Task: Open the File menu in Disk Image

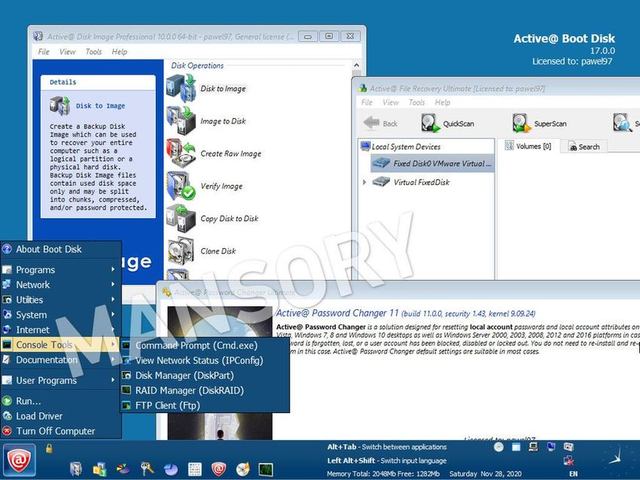Action: coord(44,52)
